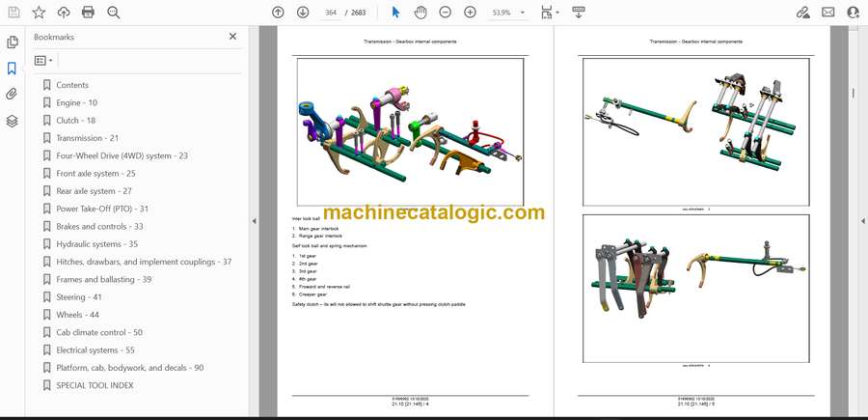Toggle the Bookmarks panel icon
Screen dimensions: 868x420
click(x=12, y=69)
